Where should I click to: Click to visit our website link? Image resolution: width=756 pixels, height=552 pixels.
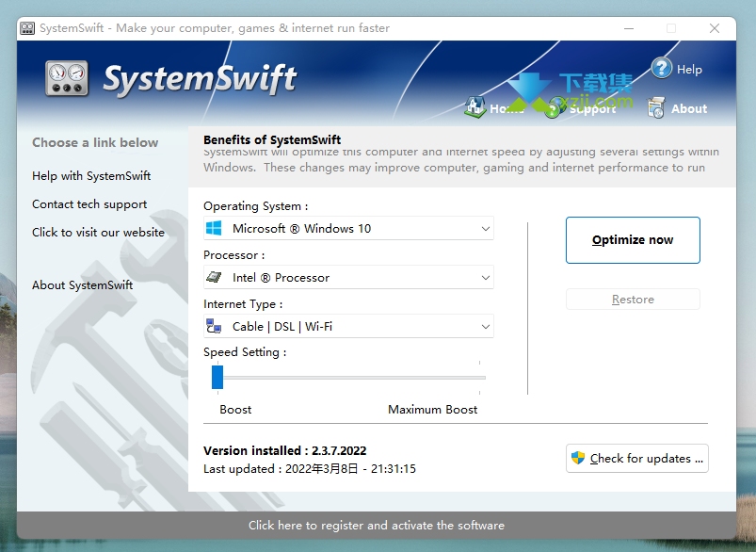[x=98, y=232]
